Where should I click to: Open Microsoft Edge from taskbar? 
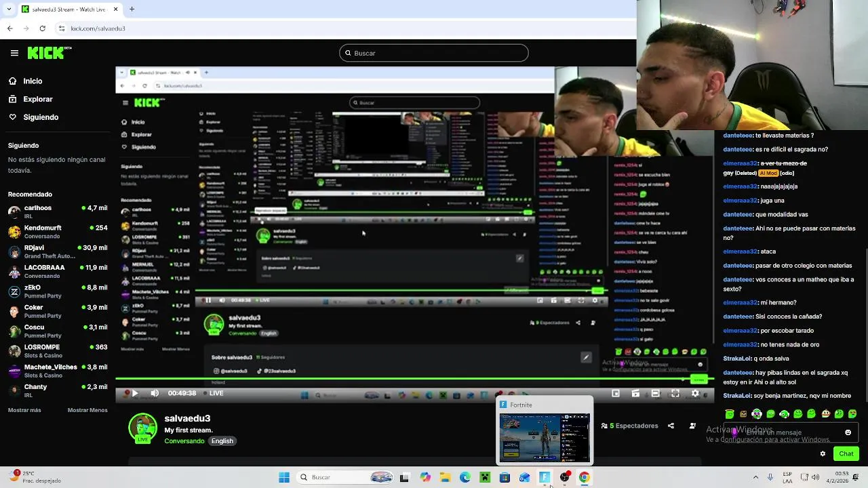[465, 477]
